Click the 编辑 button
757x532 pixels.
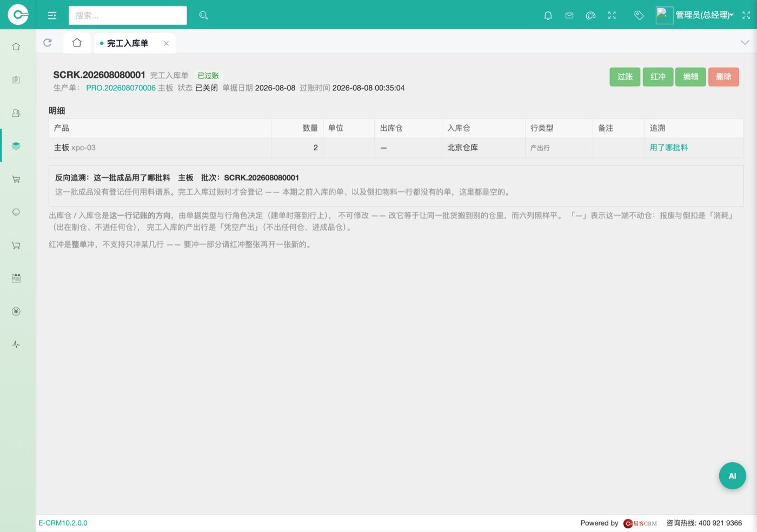pyautogui.click(x=690, y=77)
